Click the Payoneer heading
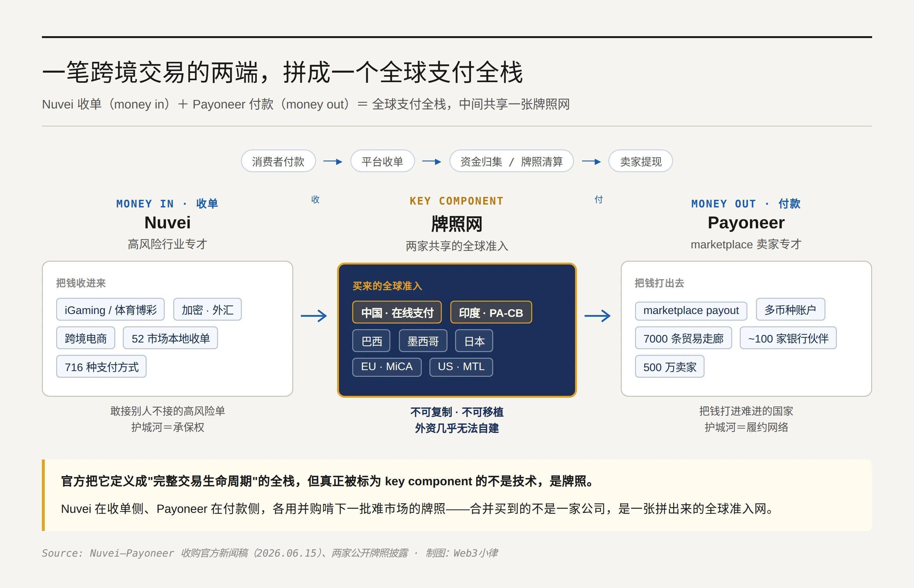This screenshot has width=914, height=588. pyautogui.click(x=746, y=223)
